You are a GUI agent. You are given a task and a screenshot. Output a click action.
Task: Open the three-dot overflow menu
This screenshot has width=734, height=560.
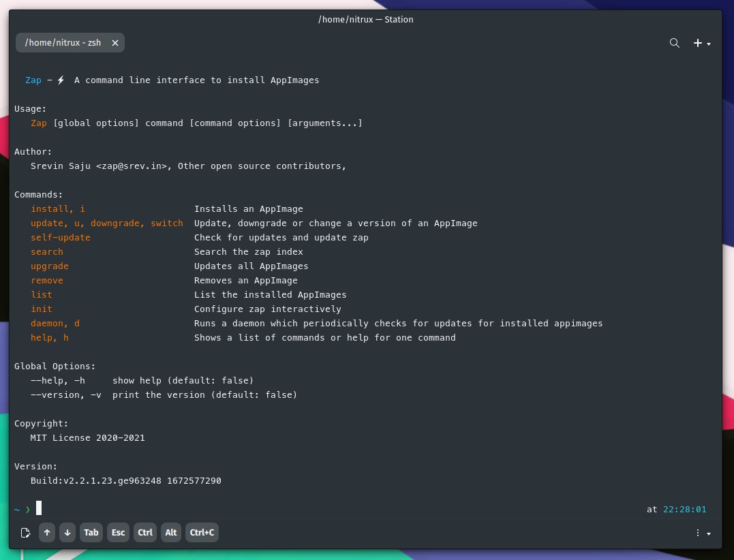coord(697,533)
